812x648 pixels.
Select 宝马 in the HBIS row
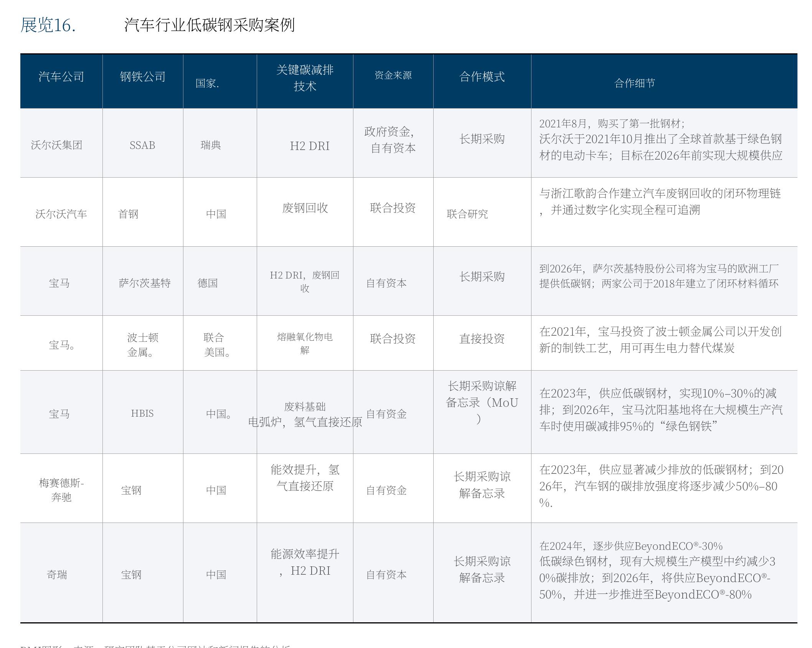59,414
